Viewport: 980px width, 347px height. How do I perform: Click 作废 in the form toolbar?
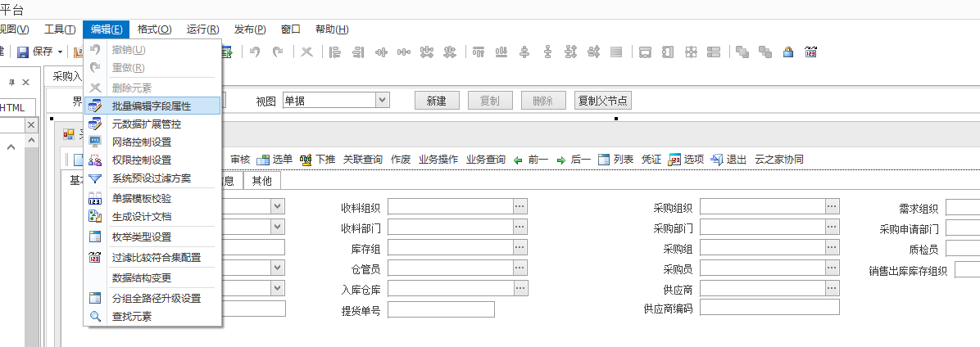401,160
